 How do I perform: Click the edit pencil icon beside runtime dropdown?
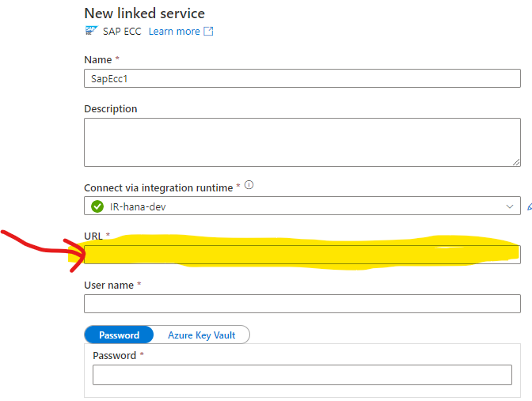click(529, 206)
